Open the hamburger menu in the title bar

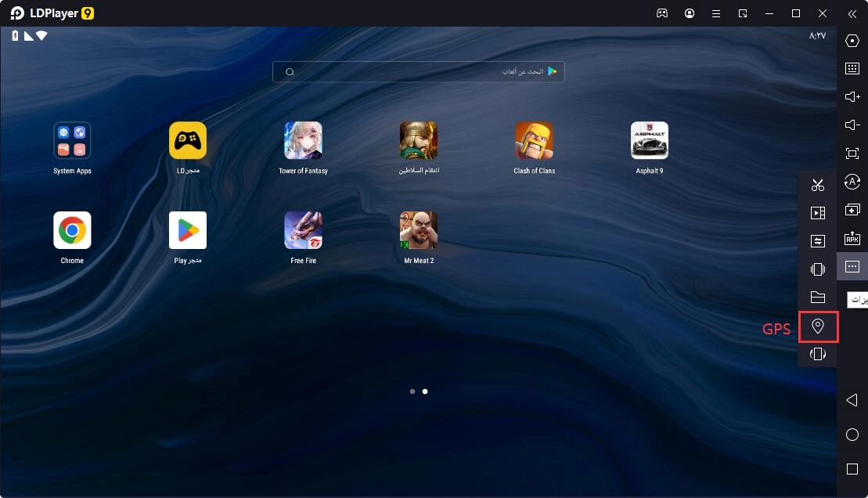tap(716, 13)
